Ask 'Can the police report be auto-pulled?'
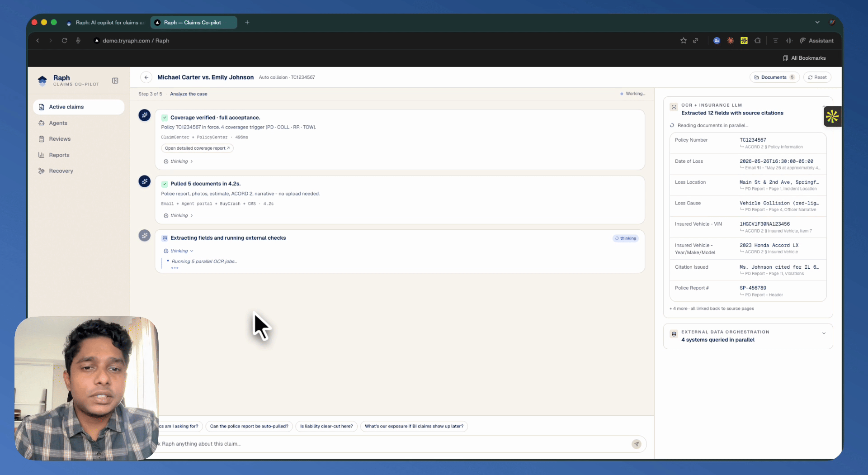Viewport: 868px width, 475px height. pyautogui.click(x=249, y=426)
